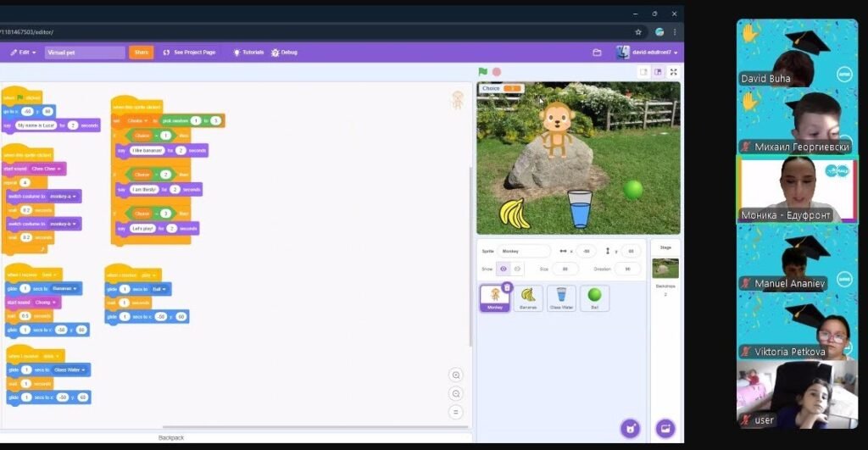Image resolution: width=868 pixels, height=450 pixels.
Task: Open the browser three-dot menu
Action: click(675, 32)
